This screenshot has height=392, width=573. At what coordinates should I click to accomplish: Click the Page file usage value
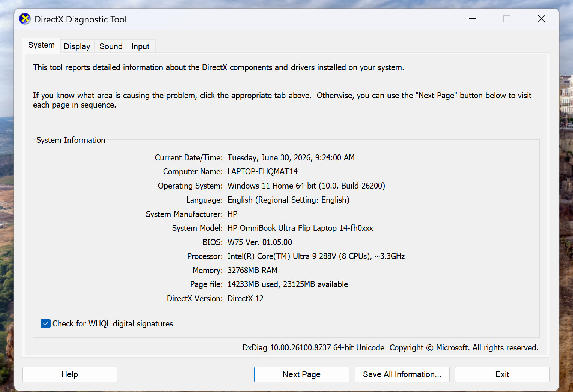pyautogui.click(x=288, y=284)
